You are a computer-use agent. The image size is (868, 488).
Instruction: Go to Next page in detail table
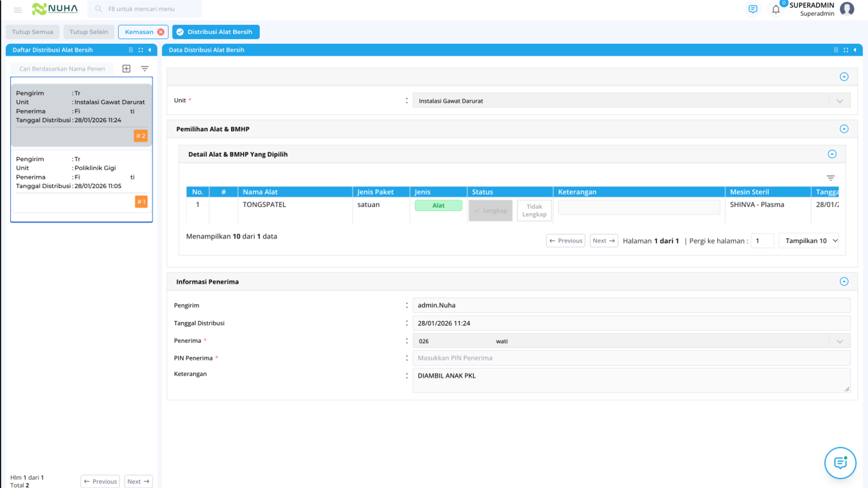604,241
